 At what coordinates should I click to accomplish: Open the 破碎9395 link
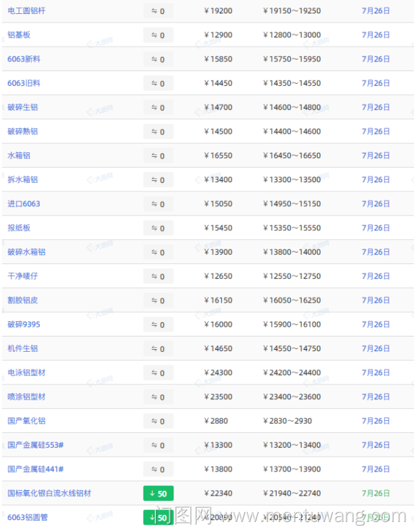click(x=24, y=325)
